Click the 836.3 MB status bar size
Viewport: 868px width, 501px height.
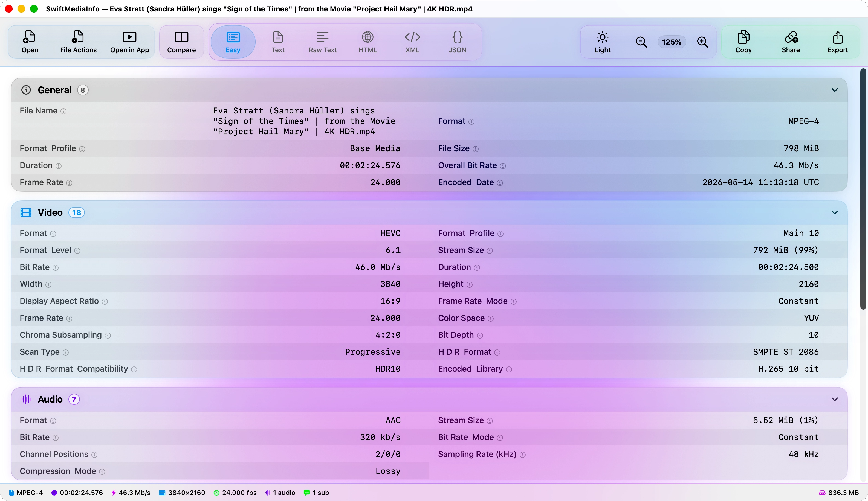(x=839, y=493)
